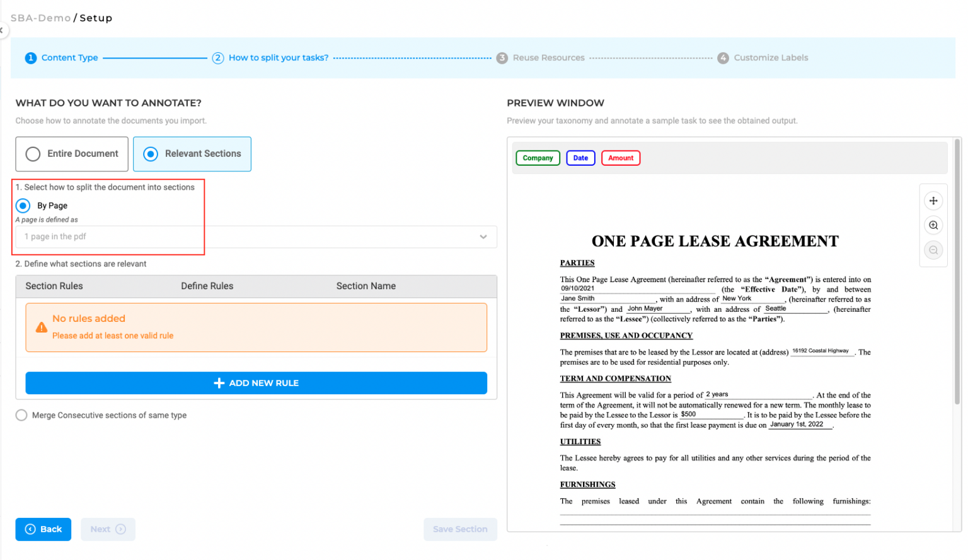Select the By Page splitting option
This screenshot has width=968, height=560.
(x=23, y=205)
